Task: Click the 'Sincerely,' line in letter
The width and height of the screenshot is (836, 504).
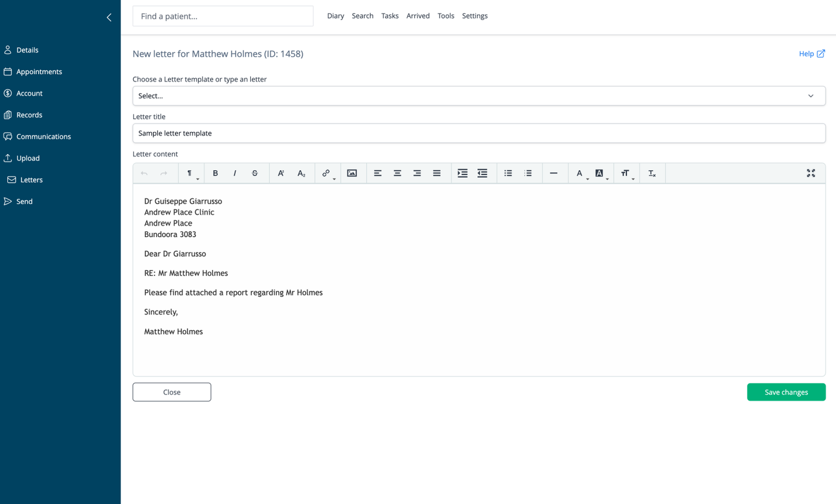Action: pyautogui.click(x=161, y=312)
